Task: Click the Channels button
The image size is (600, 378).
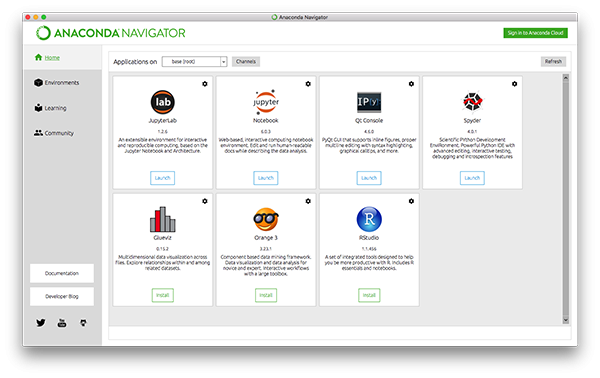Action: pos(246,62)
